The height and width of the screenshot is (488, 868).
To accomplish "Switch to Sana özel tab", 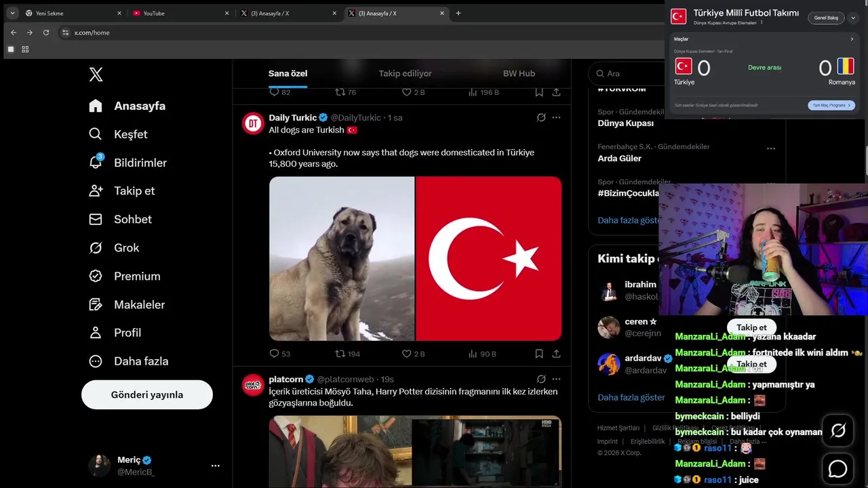I will point(288,73).
